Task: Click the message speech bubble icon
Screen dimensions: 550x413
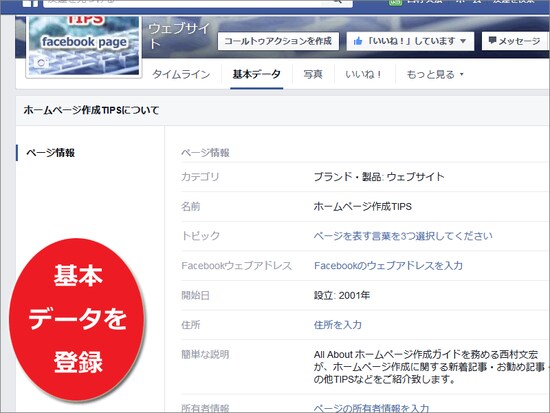Action: (492, 40)
